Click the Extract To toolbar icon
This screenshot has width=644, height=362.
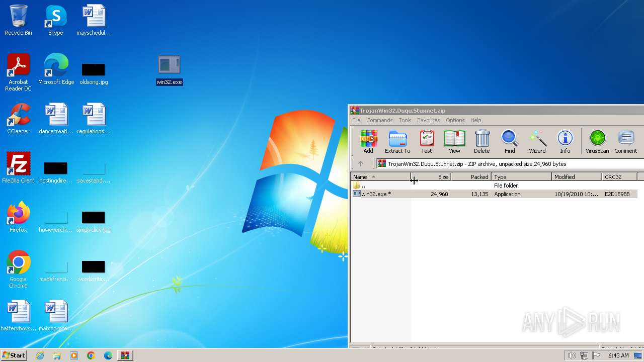click(397, 142)
